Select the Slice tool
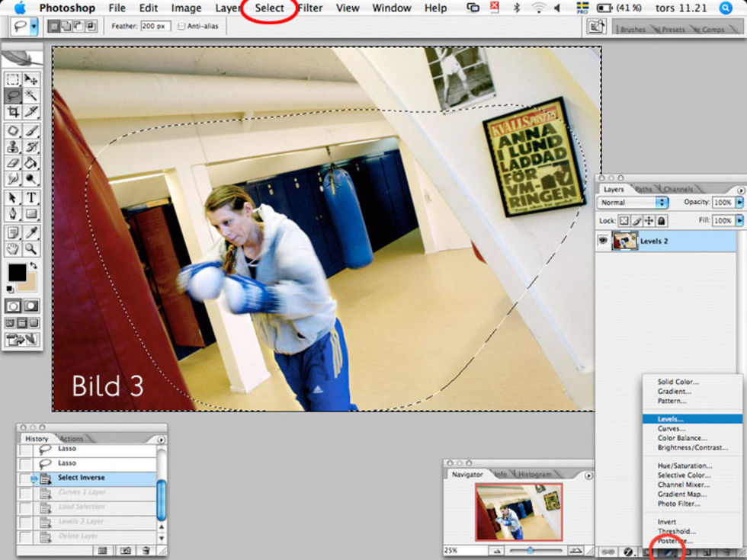The image size is (747, 560). (x=31, y=113)
